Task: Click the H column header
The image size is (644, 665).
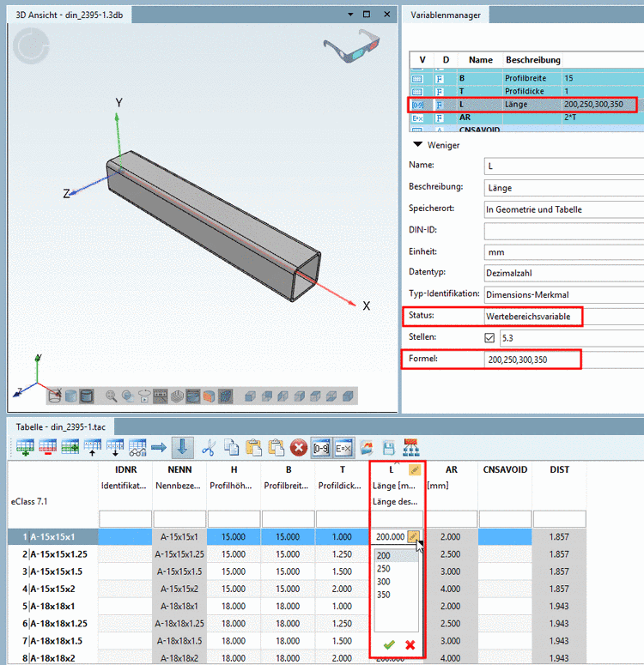Action: click(x=234, y=469)
